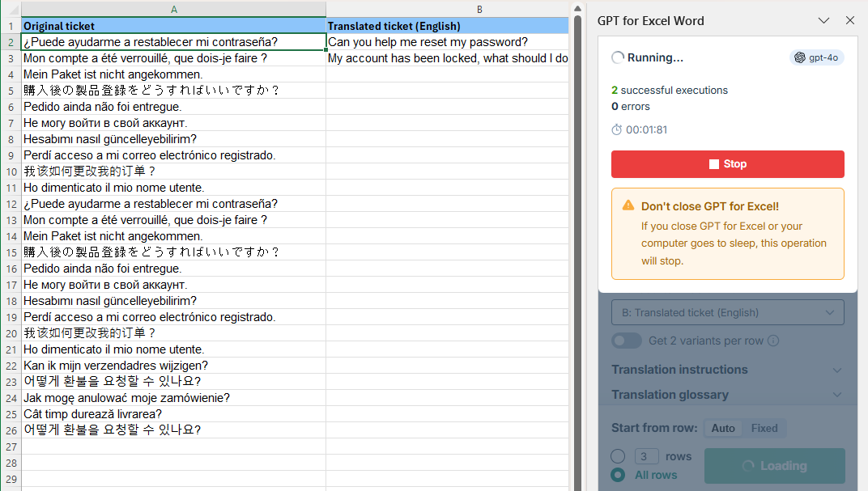This screenshot has width=868, height=491.
Task: Click the vertical scrollbar up arrow
Action: point(577,8)
